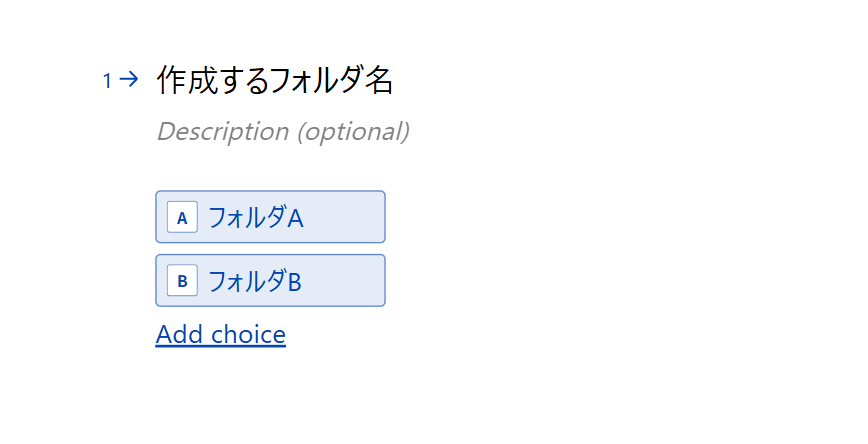868x444 pixels.
Task: Click the letter B key badge
Action: (x=182, y=281)
